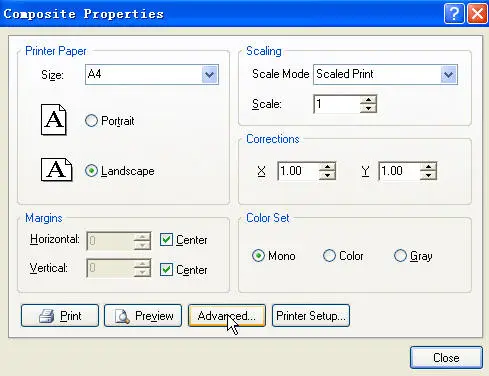Uncheck the Horizontal Center checkbox
Viewport: 489px width, 376px height.
(166, 240)
